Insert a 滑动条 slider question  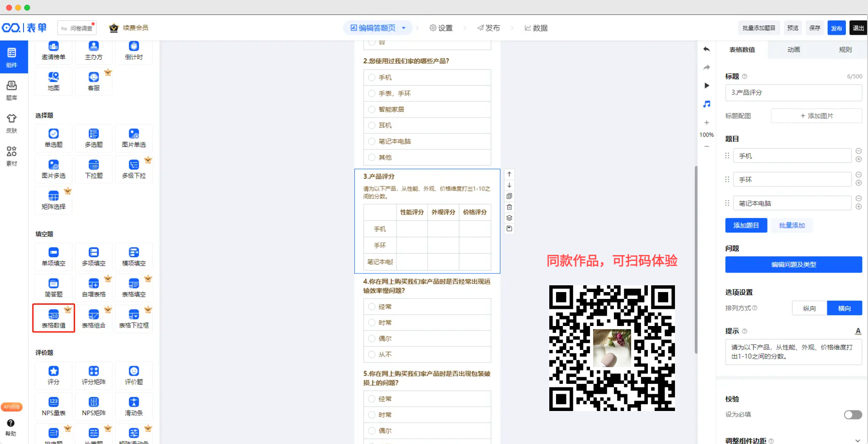[134, 406]
